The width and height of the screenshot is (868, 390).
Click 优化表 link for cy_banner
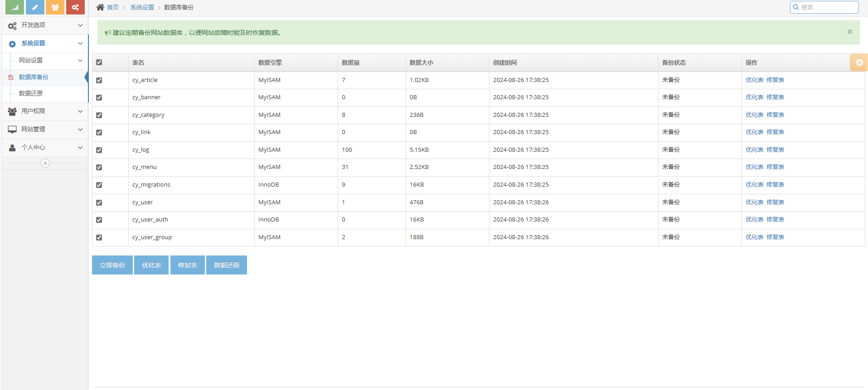coord(755,97)
